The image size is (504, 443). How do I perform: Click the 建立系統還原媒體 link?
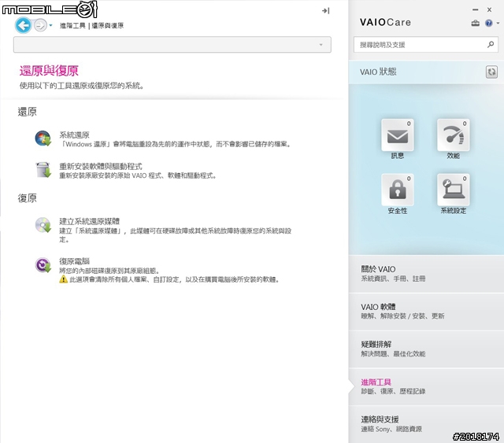pos(89,221)
